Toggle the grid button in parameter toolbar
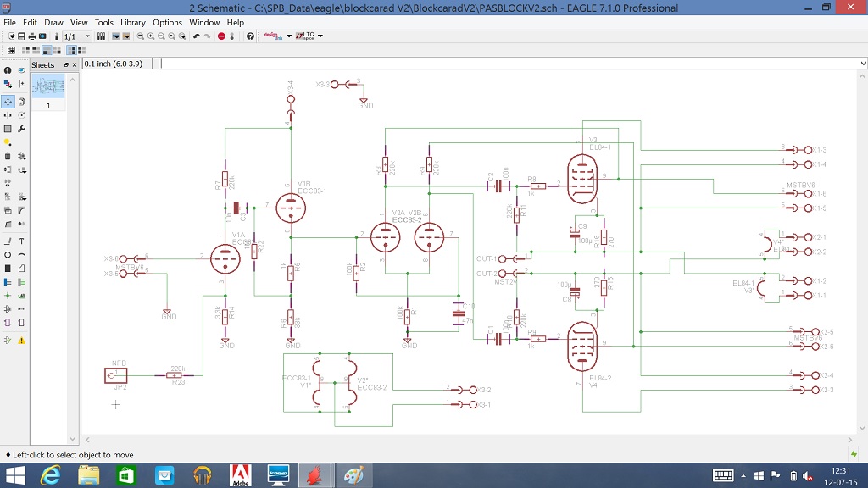Image resolution: width=868 pixels, height=488 pixels. tap(11, 50)
